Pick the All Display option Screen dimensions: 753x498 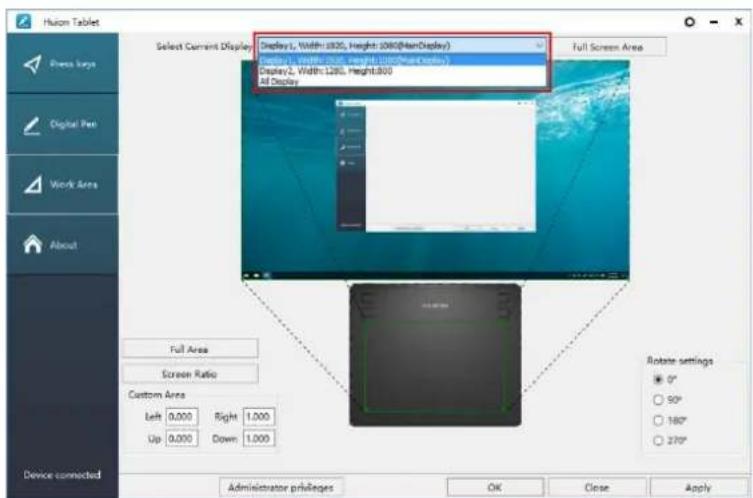402,82
